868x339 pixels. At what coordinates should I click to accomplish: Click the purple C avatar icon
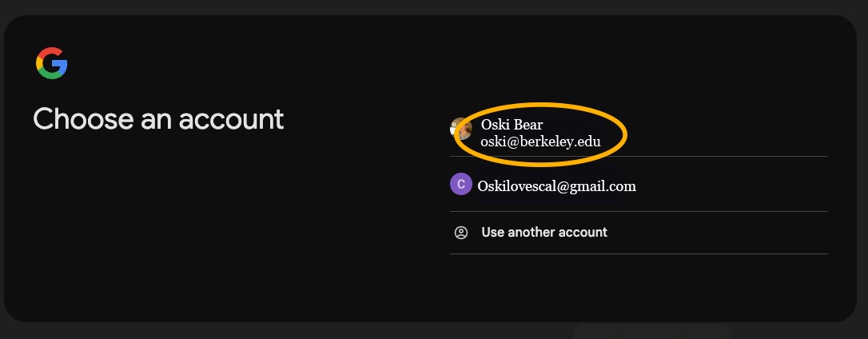(x=460, y=185)
